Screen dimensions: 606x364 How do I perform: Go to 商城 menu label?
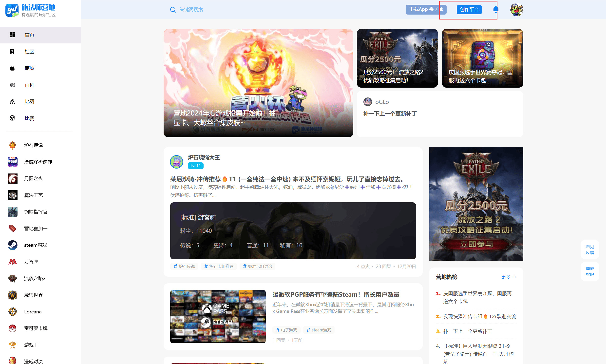(29, 68)
